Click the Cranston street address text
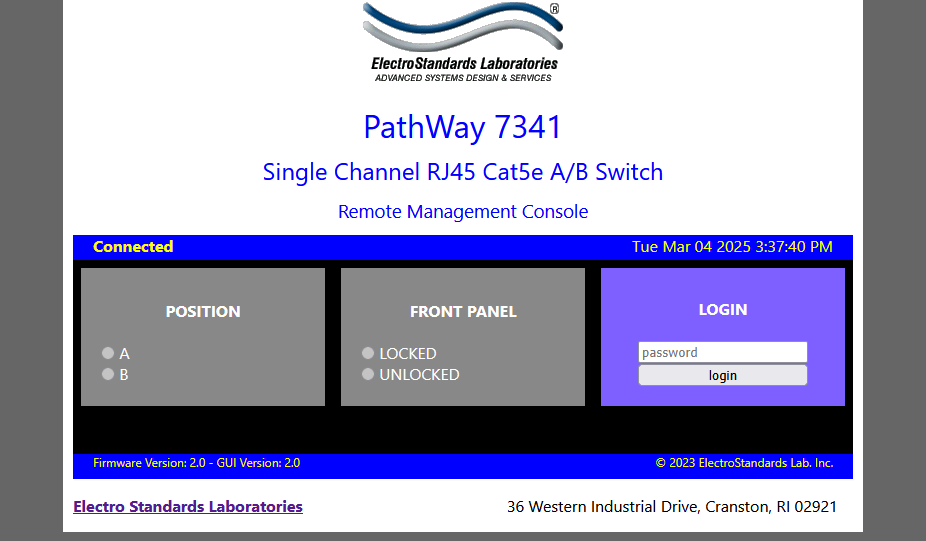This screenshot has width=926, height=541. [x=672, y=507]
